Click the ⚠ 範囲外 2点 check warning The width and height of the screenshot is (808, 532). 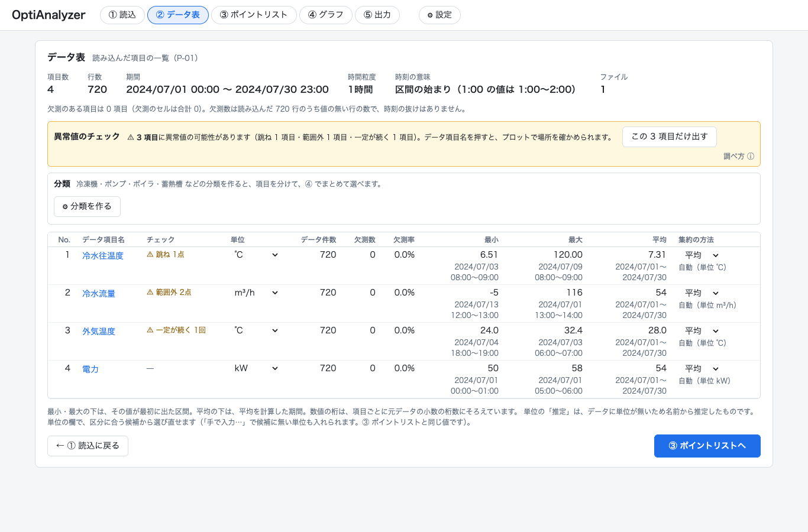169,293
